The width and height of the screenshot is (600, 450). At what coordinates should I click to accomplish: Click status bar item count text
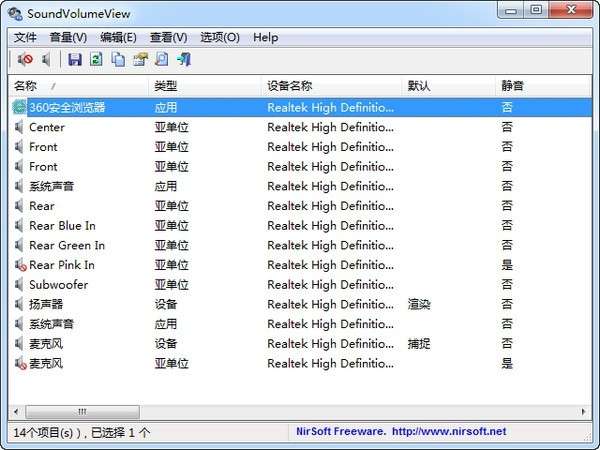pos(82,433)
